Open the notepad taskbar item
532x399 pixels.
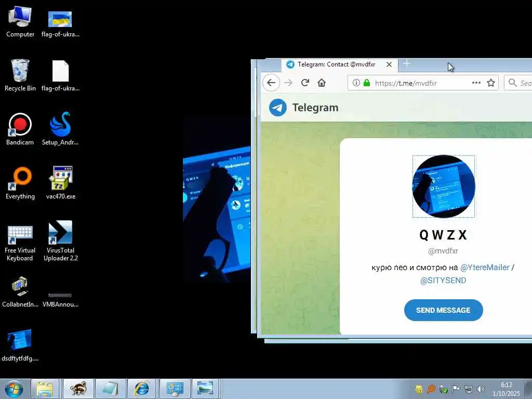[110, 389]
